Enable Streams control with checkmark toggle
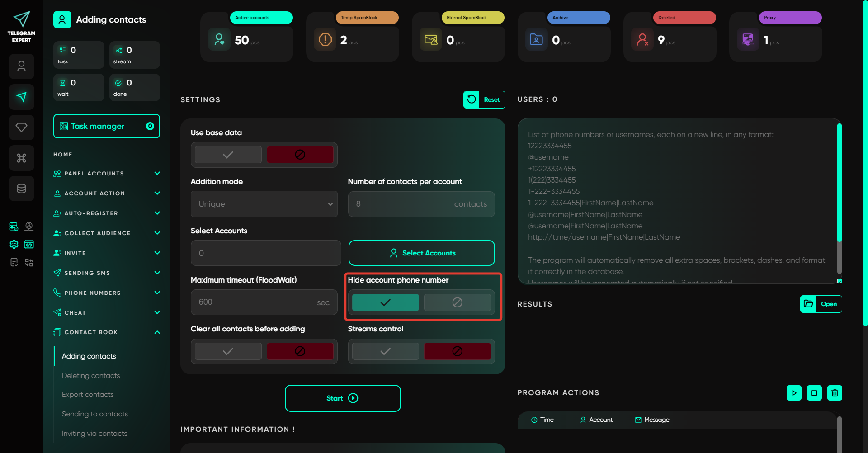The image size is (868, 453). pos(385,351)
